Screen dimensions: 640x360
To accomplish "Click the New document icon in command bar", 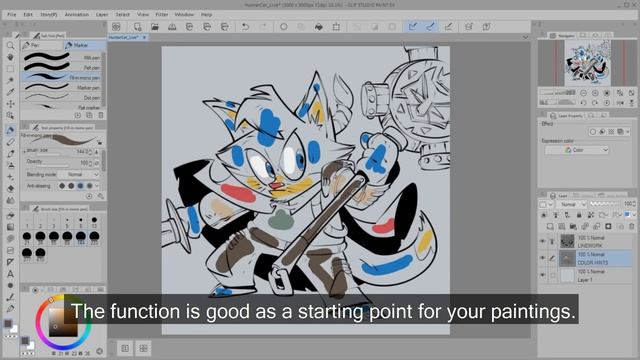I will 138,27.
